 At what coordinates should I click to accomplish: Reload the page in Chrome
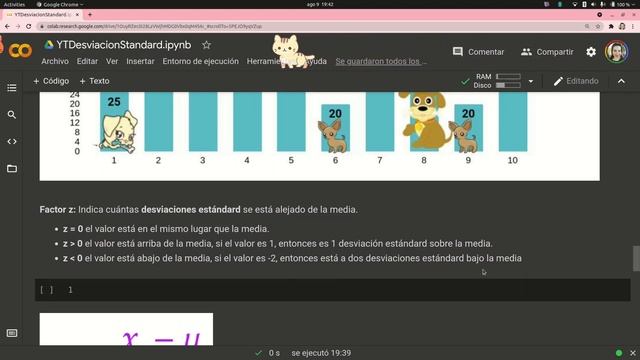point(28,26)
